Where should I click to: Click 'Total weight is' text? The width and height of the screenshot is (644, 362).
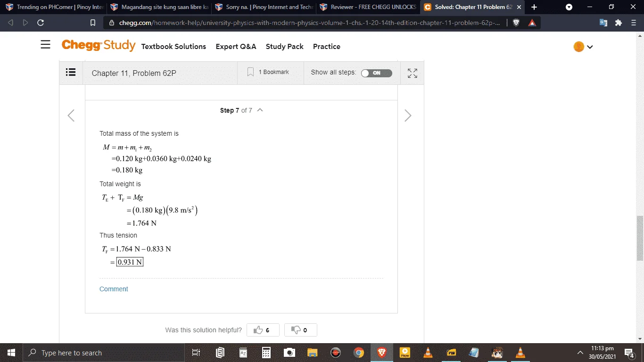point(120,184)
